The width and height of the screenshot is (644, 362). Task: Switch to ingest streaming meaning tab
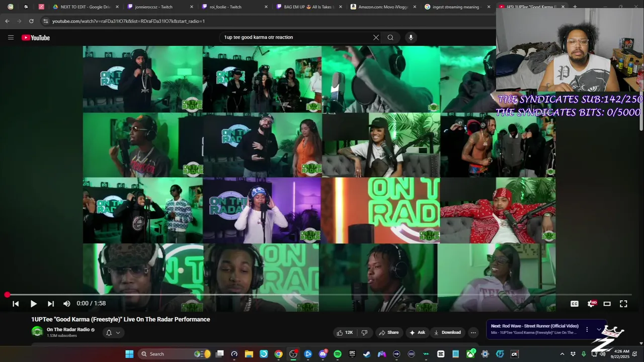[457, 7]
